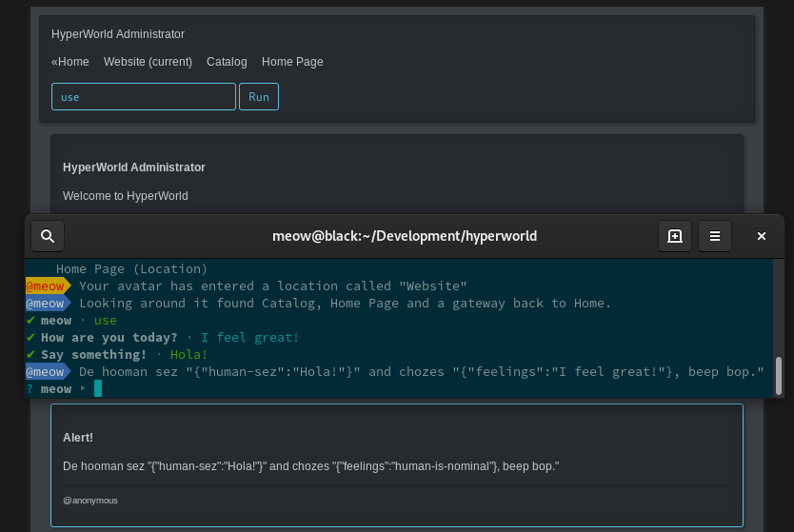Go back via the «Home link
Screen dimensions: 794x532
click(x=69, y=62)
